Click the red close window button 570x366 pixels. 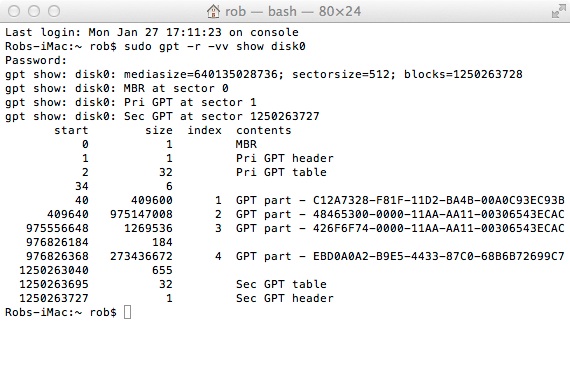click(14, 11)
